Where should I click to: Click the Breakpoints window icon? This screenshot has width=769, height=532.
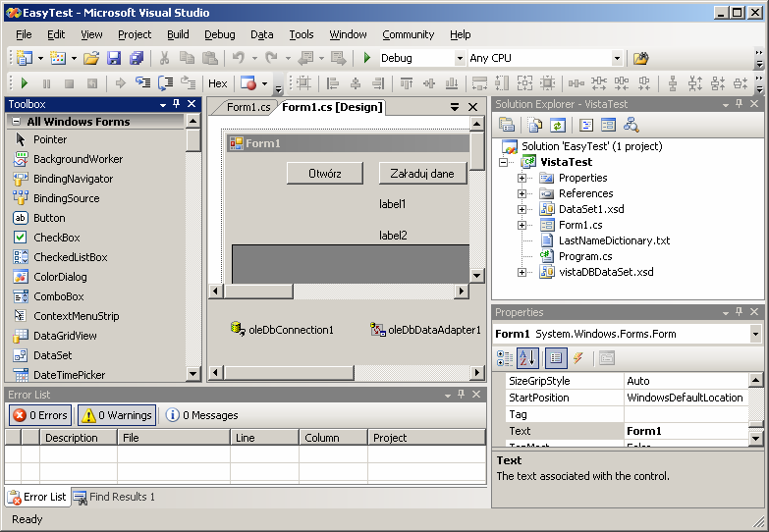[x=248, y=82]
